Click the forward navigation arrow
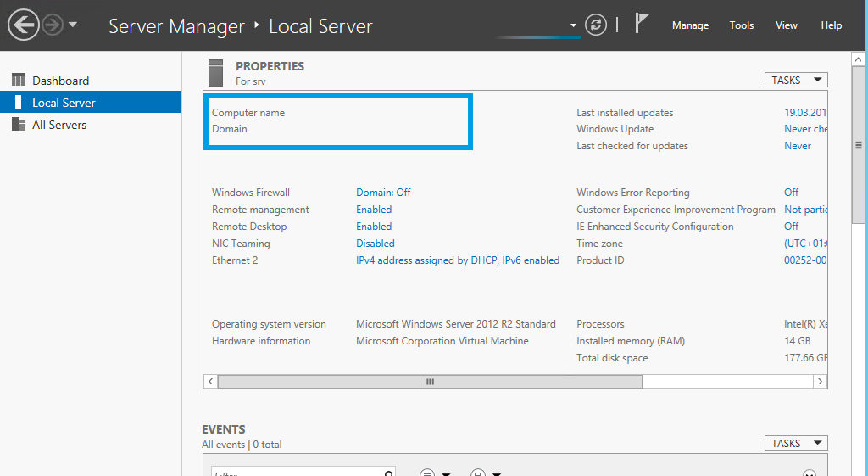868x476 pixels. (x=53, y=25)
